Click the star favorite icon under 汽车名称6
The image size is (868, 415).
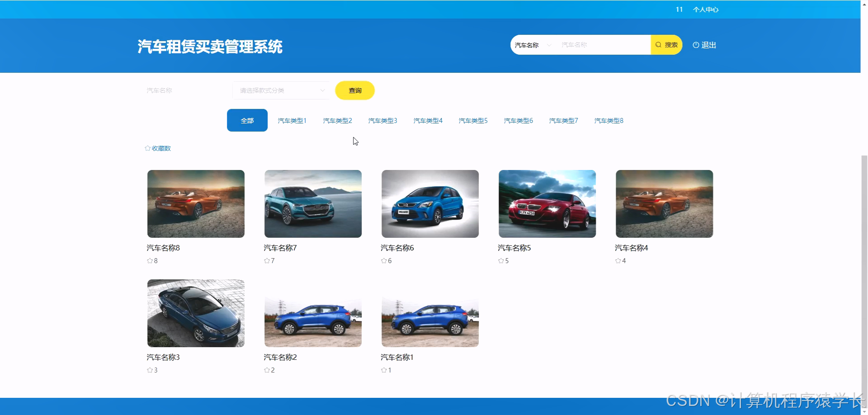[383, 260]
